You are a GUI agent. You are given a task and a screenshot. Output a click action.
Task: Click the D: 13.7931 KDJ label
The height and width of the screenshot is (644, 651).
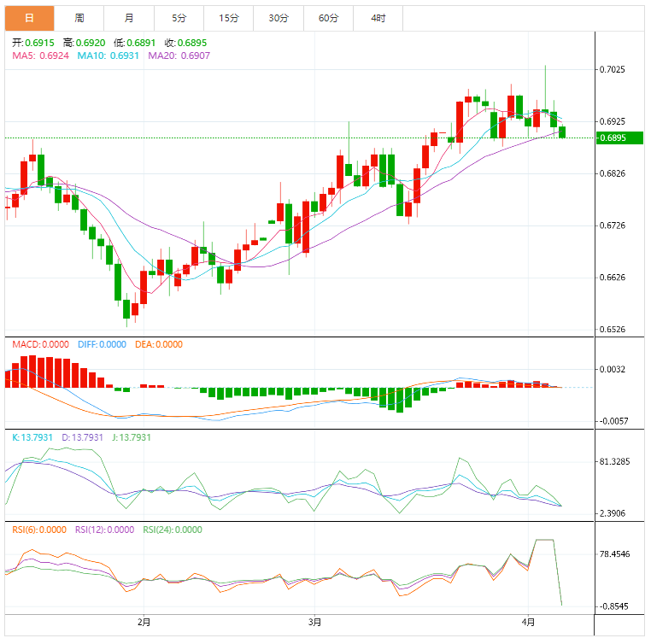pos(82,437)
